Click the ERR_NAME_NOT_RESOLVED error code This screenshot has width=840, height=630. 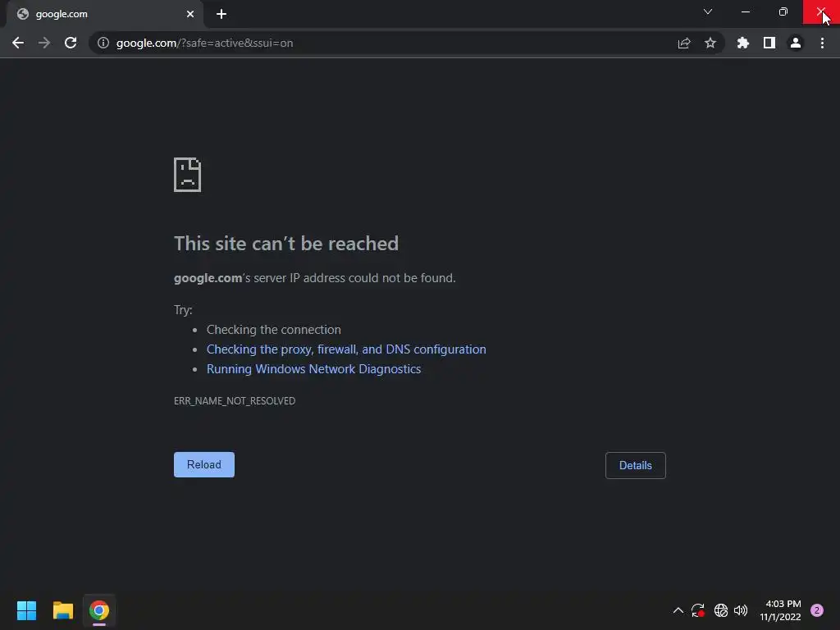[x=235, y=400]
